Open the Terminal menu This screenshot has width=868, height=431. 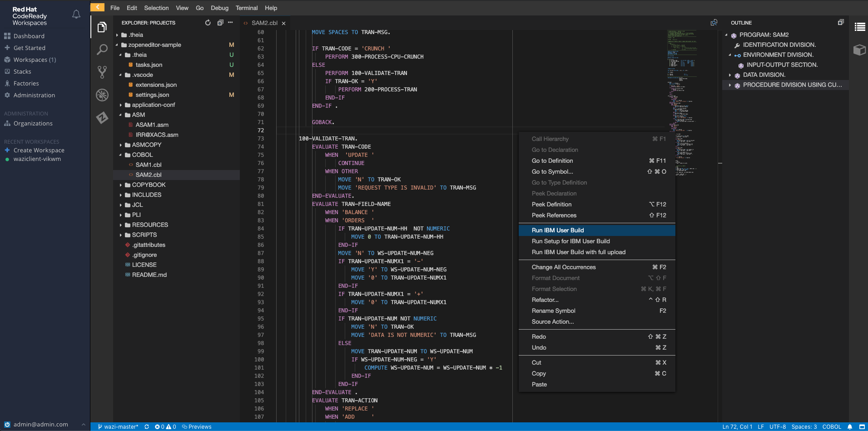(x=247, y=8)
